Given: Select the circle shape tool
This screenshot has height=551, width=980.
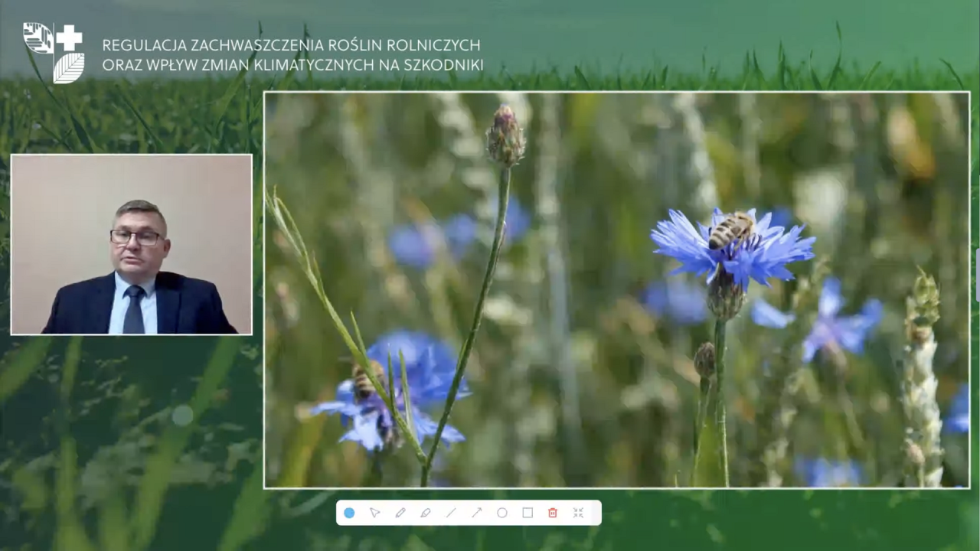Looking at the screenshot, I should coord(502,513).
